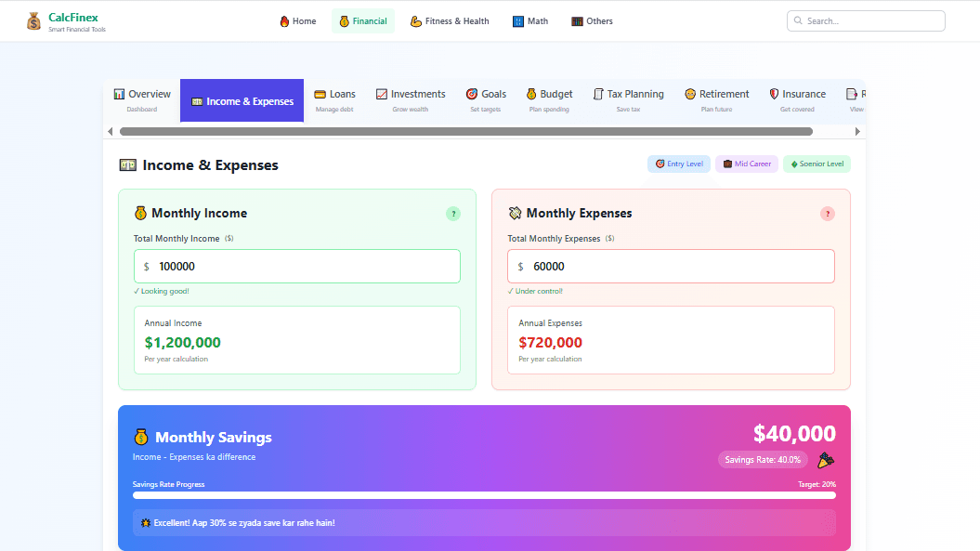Switch to the Loans tab
Image resolution: width=980 pixels, height=551 pixels.
[334, 100]
